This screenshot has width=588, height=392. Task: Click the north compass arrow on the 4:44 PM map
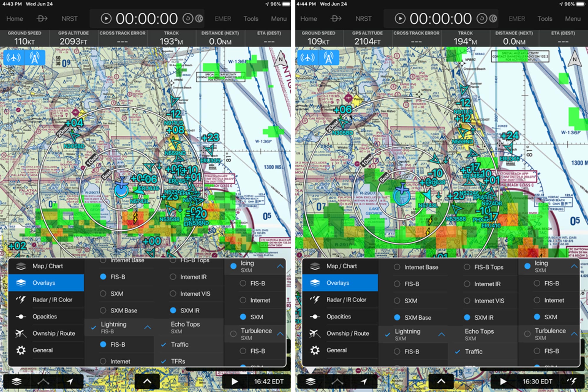tap(574, 59)
